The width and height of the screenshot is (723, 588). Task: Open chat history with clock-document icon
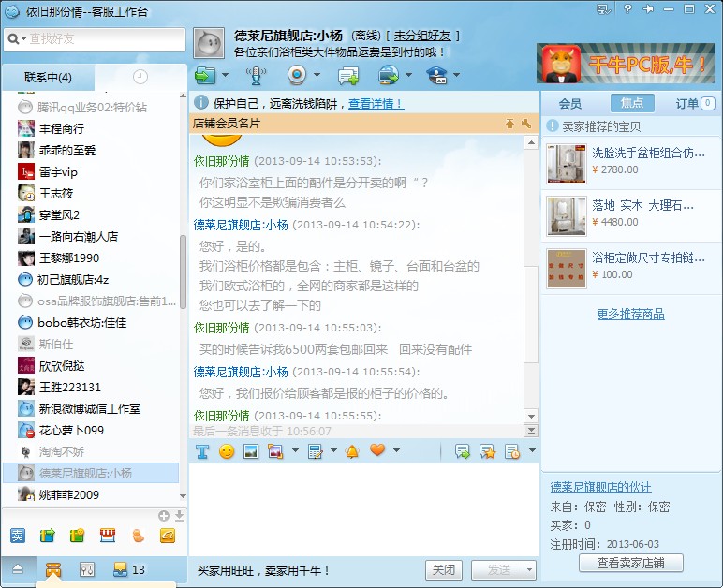coord(512,451)
